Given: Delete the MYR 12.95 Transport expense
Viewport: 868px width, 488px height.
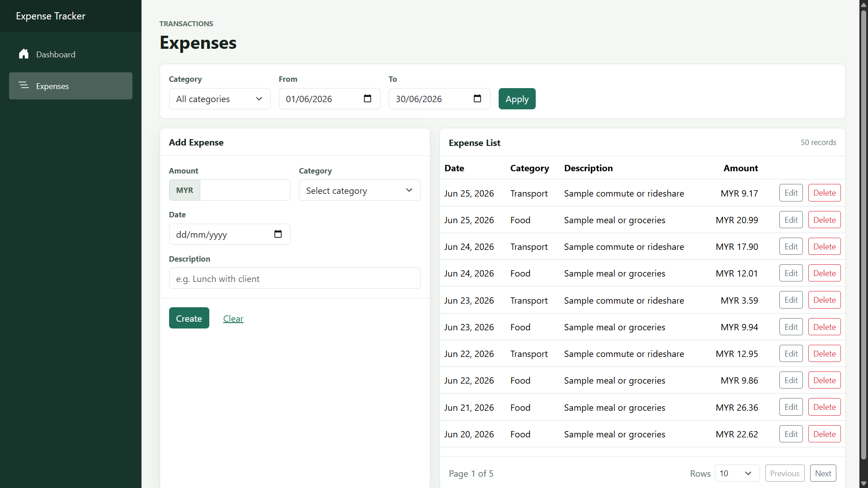Looking at the screenshot, I should 825,354.
